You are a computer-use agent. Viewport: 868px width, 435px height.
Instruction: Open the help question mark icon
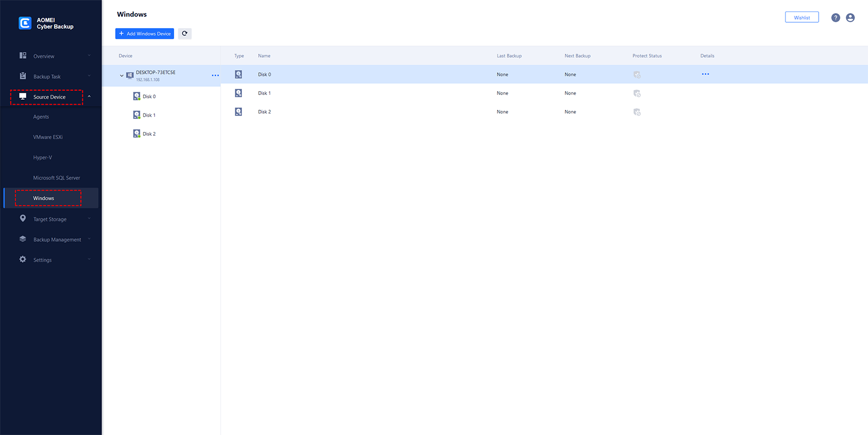tap(835, 18)
